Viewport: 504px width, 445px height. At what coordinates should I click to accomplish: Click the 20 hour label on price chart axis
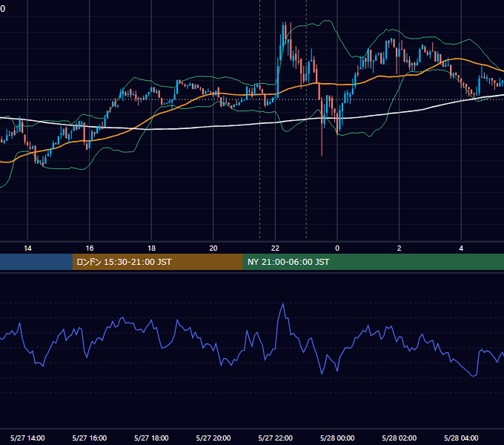pos(213,248)
